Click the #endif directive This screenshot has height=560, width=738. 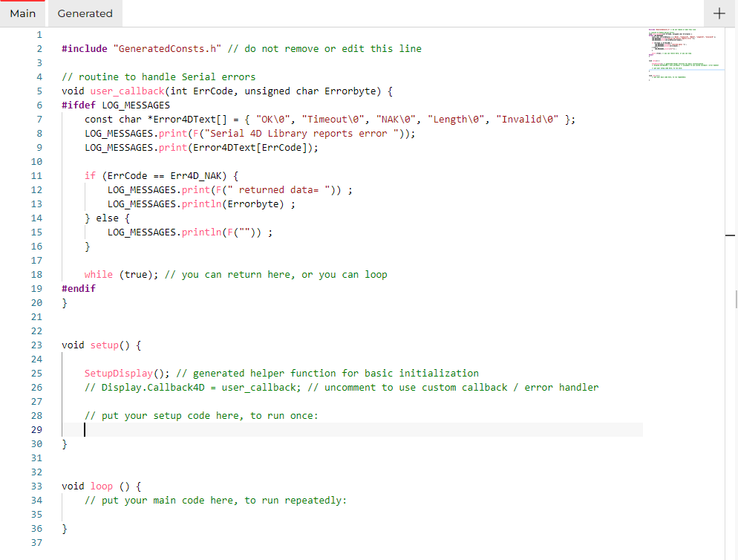click(79, 288)
